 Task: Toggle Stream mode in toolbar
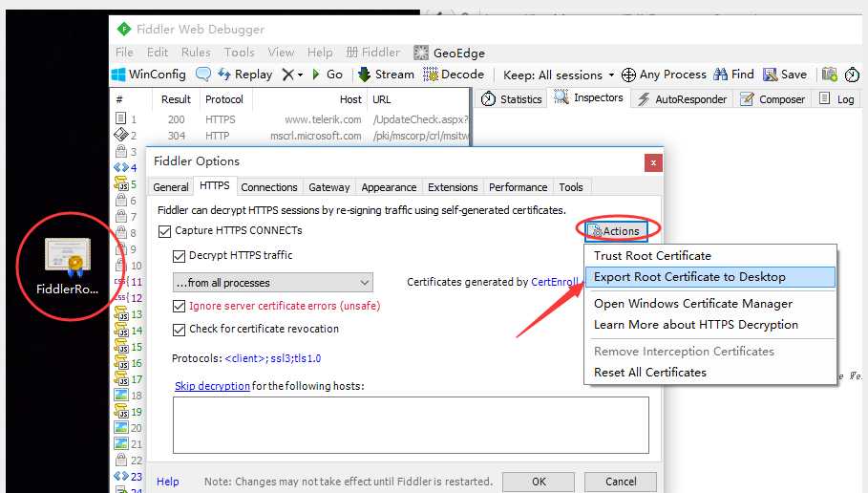pyautogui.click(x=387, y=75)
